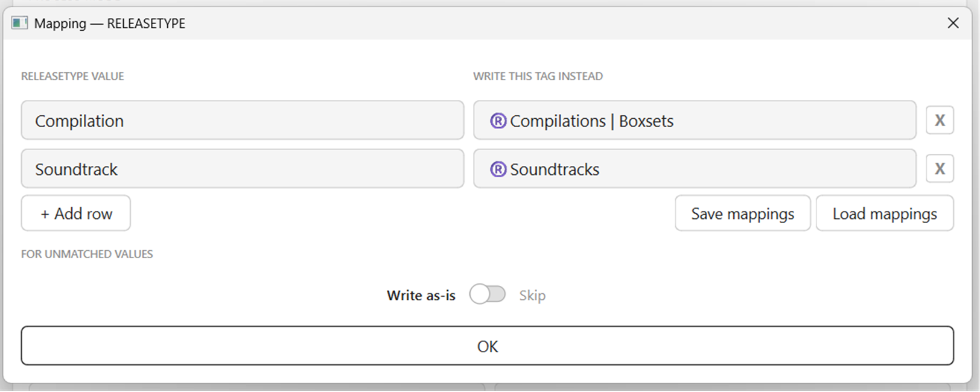Remove the Compilation mapping row
The height and width of the screenshot is (392, 980).
940,121
